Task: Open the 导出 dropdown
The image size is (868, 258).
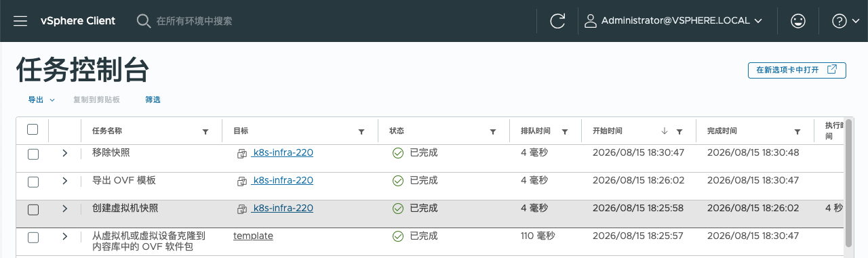Action: (41, 100)
